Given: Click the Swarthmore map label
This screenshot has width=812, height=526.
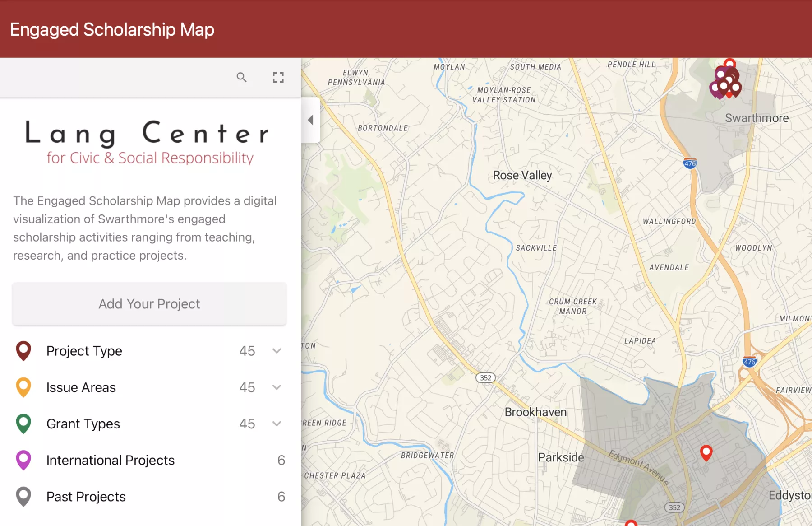Looking at the screenshot, I should [x=757, y=118].
